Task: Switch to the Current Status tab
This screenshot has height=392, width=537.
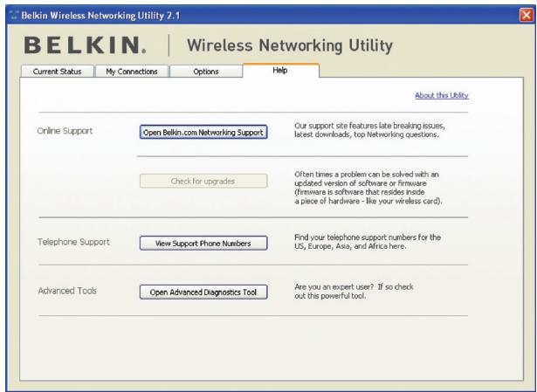Action: point(58,72)
